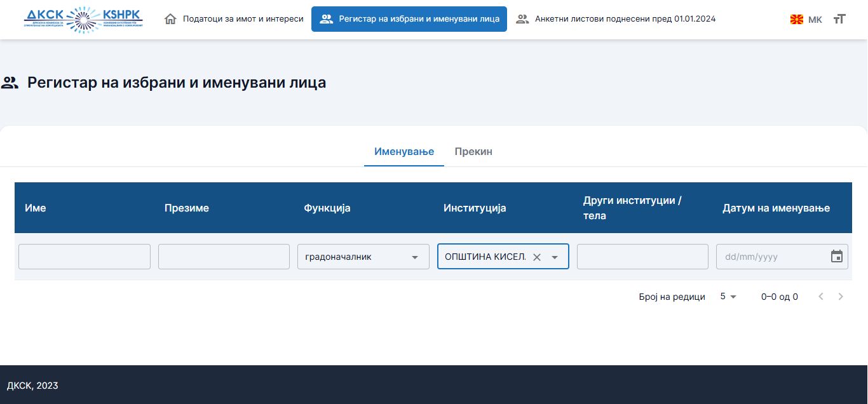This screenshot has height=404, width=868.
Task: Expand the Институција dropdown arrow
Action: 555,257
